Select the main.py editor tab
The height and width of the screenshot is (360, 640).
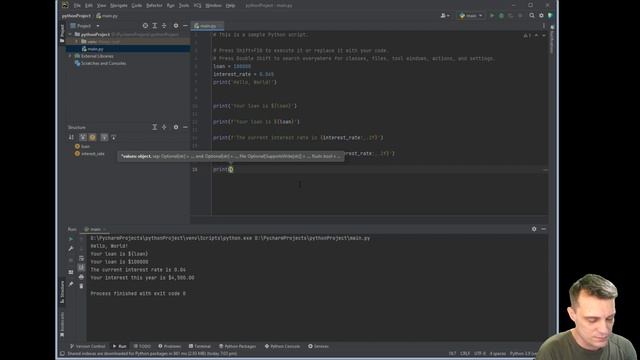(207, 26)
